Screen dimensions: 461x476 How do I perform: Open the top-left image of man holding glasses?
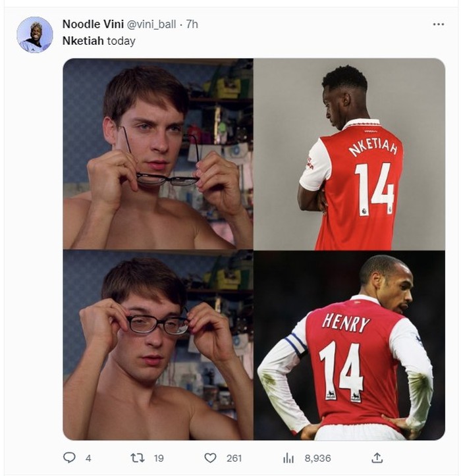point(158,153)
